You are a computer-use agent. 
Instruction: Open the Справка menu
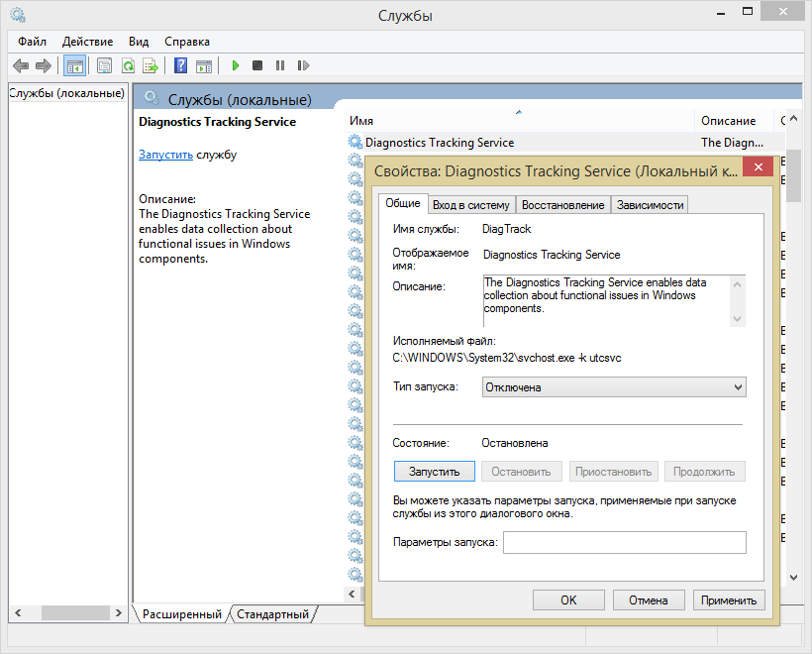pos(187,42)
